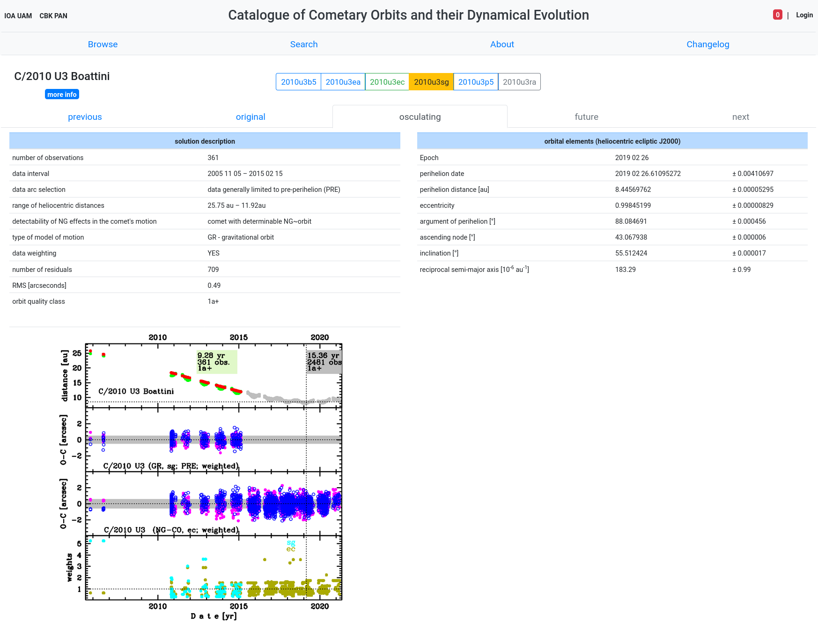Click the red notification counter badge

(x=777, y=15)
